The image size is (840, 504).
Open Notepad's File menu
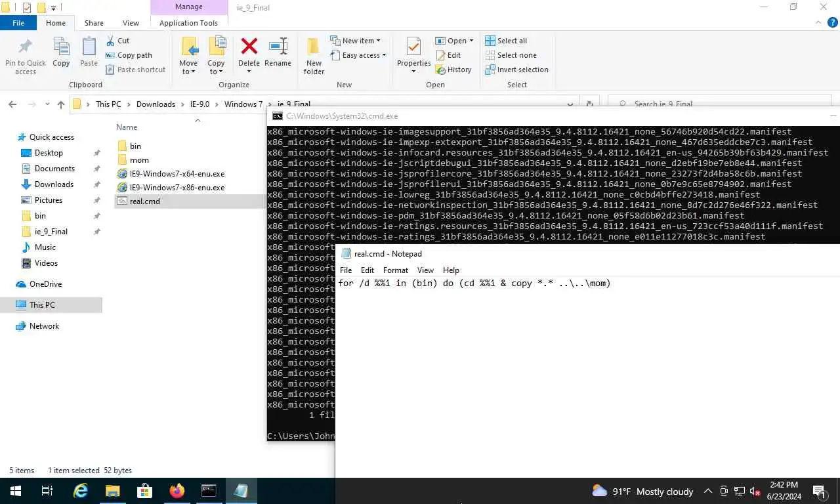click(x=346, y=270)
